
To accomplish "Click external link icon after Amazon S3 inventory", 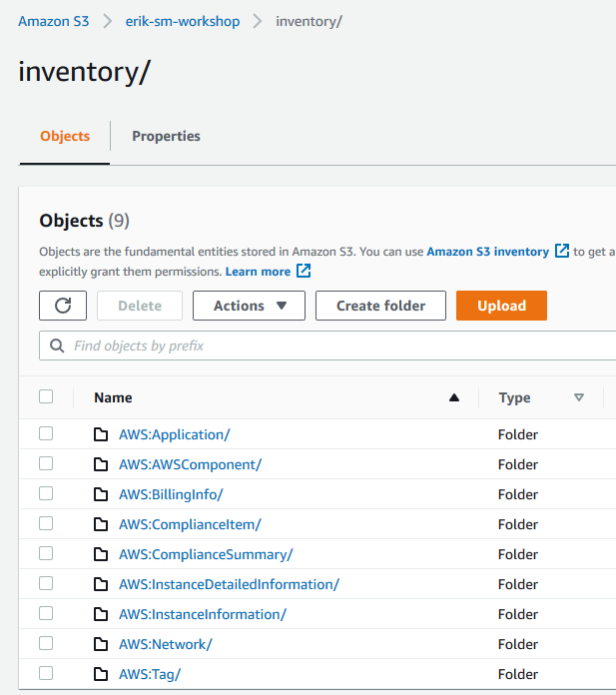I will [x=562, y=251].
